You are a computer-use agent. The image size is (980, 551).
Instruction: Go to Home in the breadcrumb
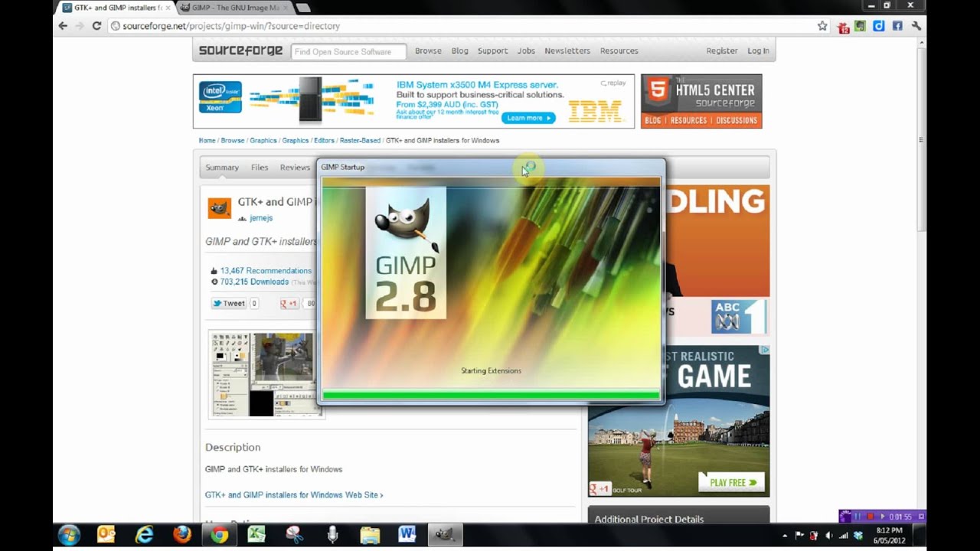point(207,141)
